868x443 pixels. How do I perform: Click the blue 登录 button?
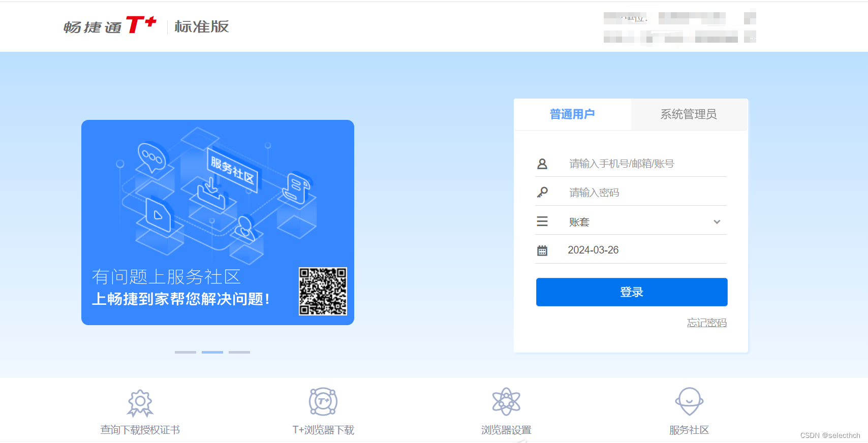(632, 292)
